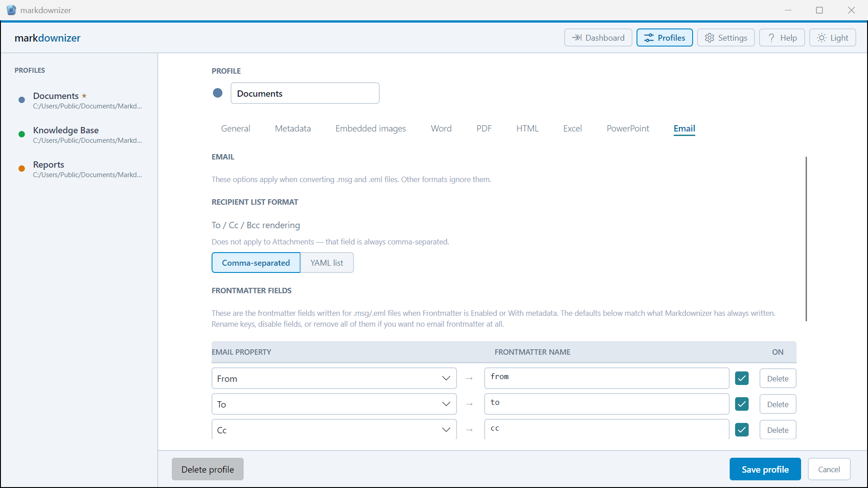Click the markdownizer app icon in title bar
This screenshot has height=488, width=868.
tap(11, 10)
